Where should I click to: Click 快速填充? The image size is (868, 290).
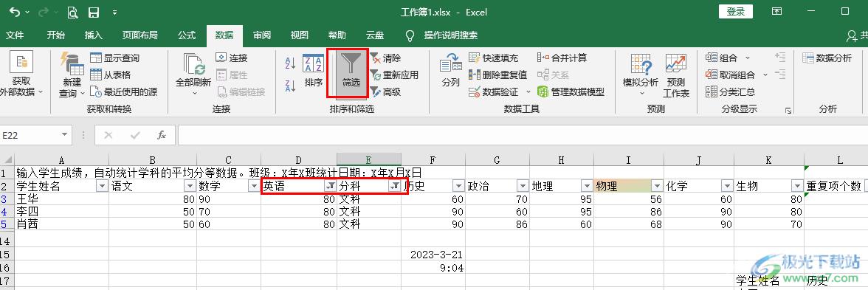[493, 58]
